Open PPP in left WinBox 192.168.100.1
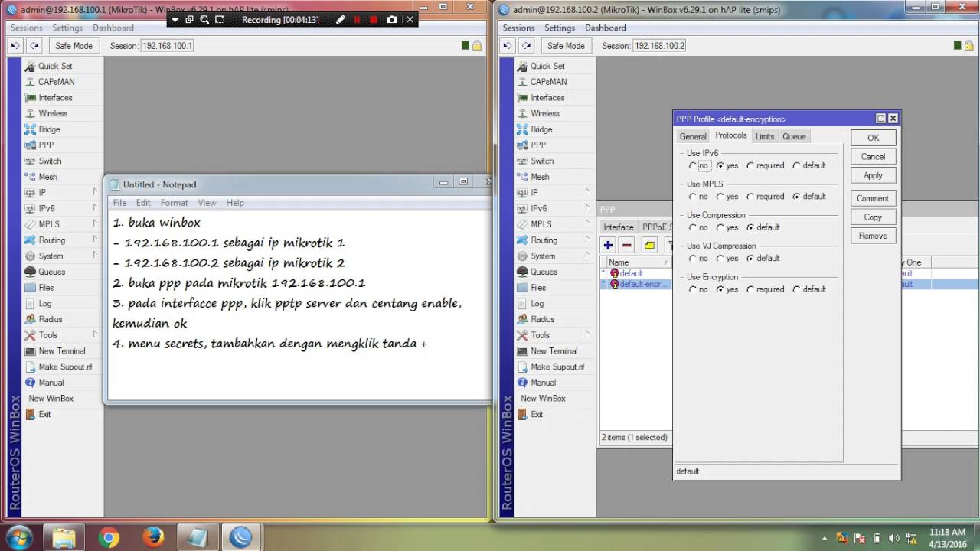980x551 pixels. [x=46, y=145]
